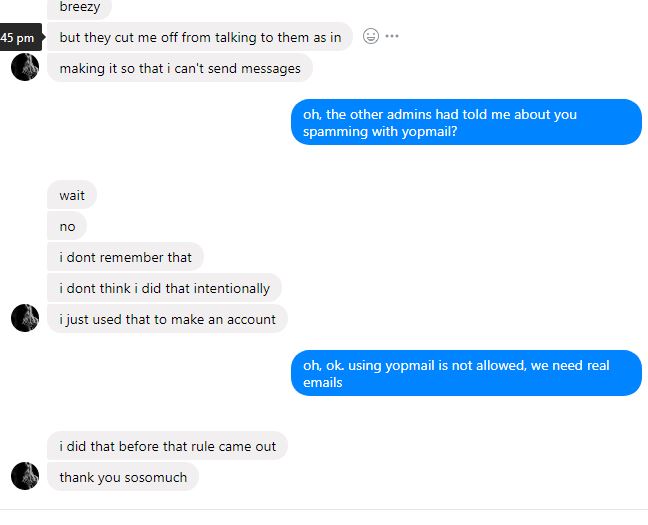The image size is (648, 525).
Task: Click the word "emails" in the blue reply
Action: (x=322, y=382)
